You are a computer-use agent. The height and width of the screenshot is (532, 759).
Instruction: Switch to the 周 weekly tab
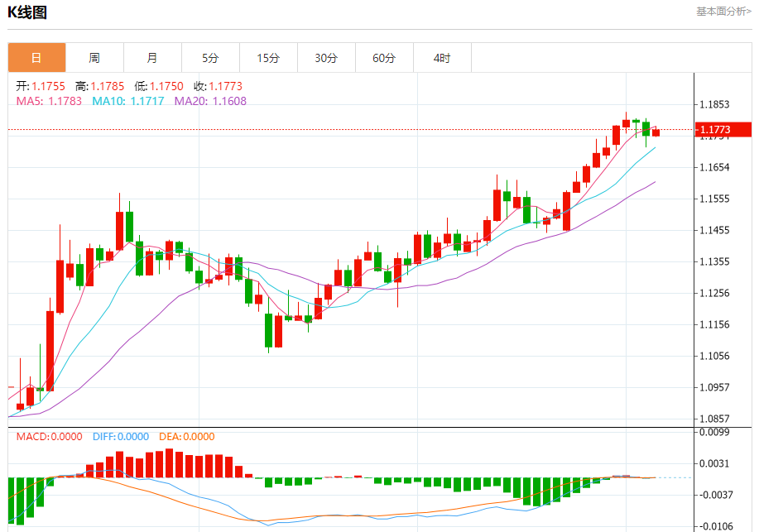tap(94, 58)
